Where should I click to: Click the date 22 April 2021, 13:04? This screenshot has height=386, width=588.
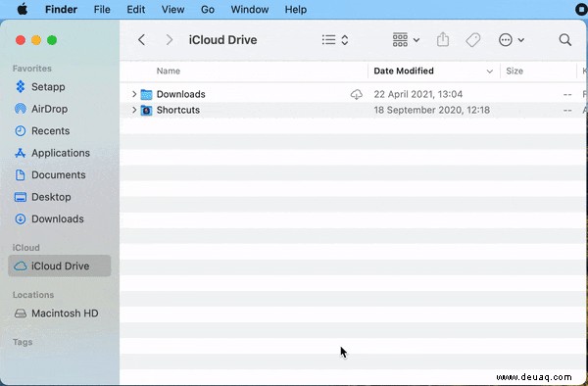point(418,94)
